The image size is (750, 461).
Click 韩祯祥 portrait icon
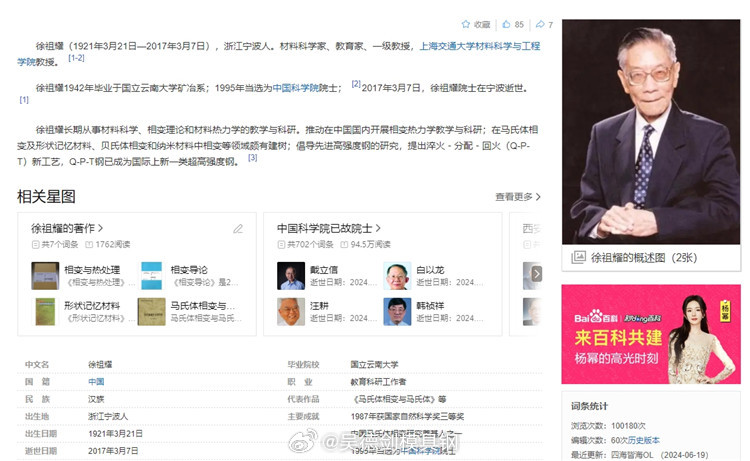pyautogui.click(x=396, y=311)
